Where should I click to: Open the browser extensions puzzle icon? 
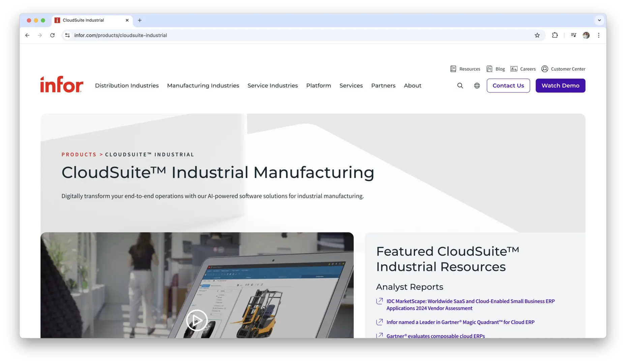[555, 35]
